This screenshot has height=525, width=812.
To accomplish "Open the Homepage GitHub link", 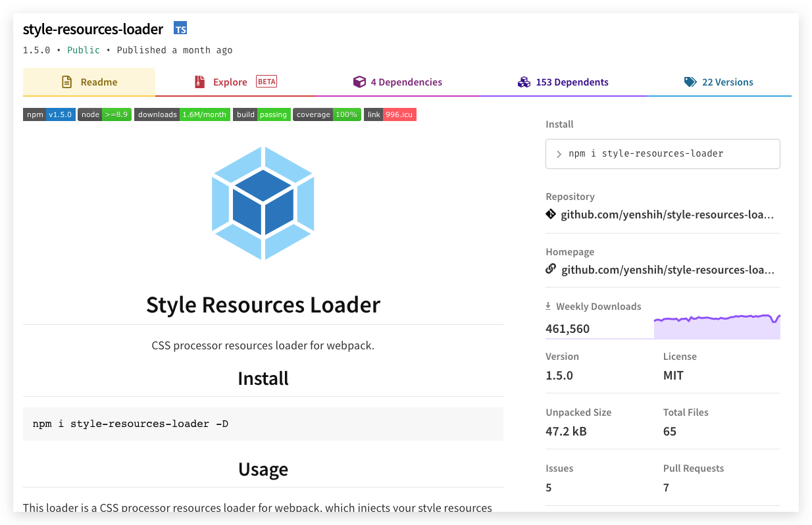I will coord(667,270).
